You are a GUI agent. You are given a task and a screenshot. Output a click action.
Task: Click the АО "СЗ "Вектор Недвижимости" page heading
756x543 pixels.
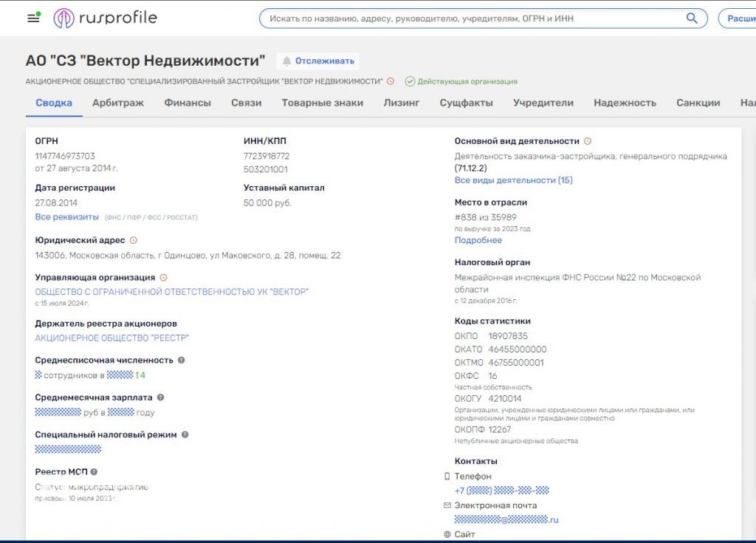coord(145,61)
